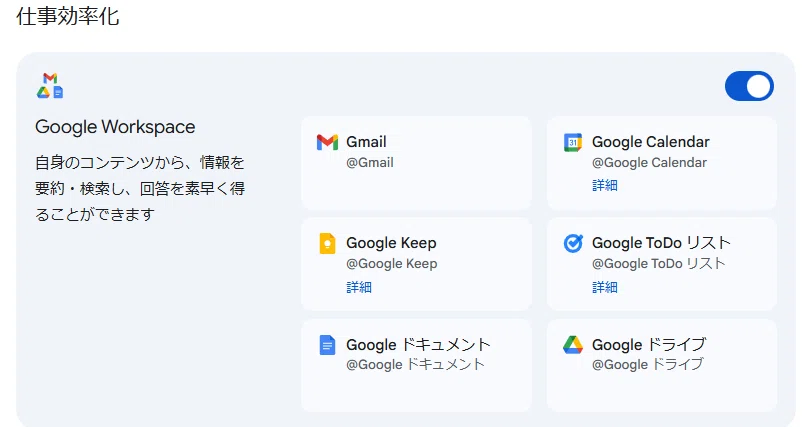The height and width of the screenshot is (427, 811).
Task: Click the Gmail envelope icon
Action: click(327, 142)
